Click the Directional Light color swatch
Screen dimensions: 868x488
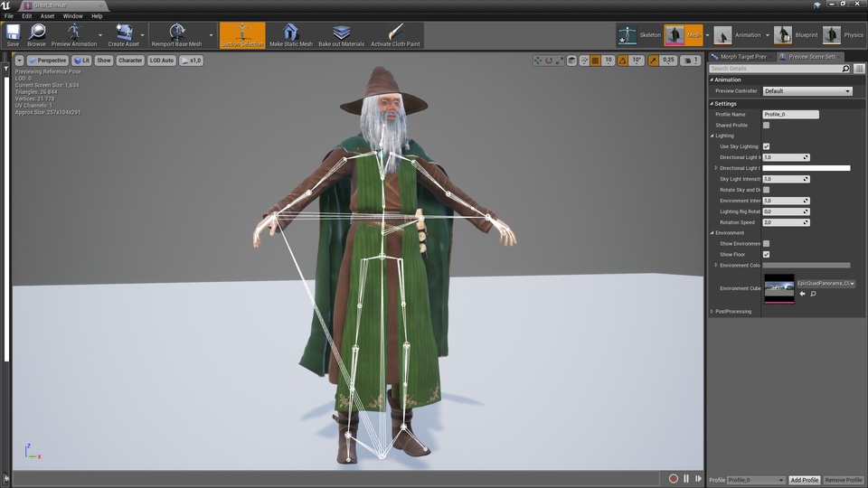click(x=807, y=168)
